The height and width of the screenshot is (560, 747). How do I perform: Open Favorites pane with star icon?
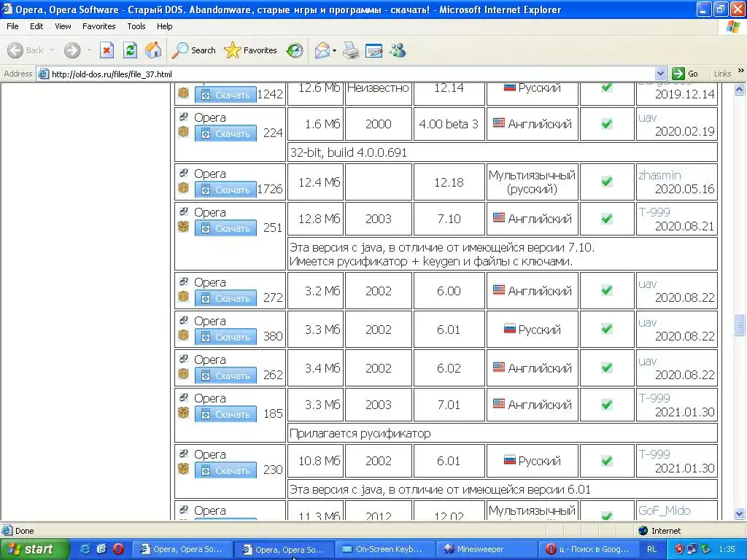(x=251, y=50)
